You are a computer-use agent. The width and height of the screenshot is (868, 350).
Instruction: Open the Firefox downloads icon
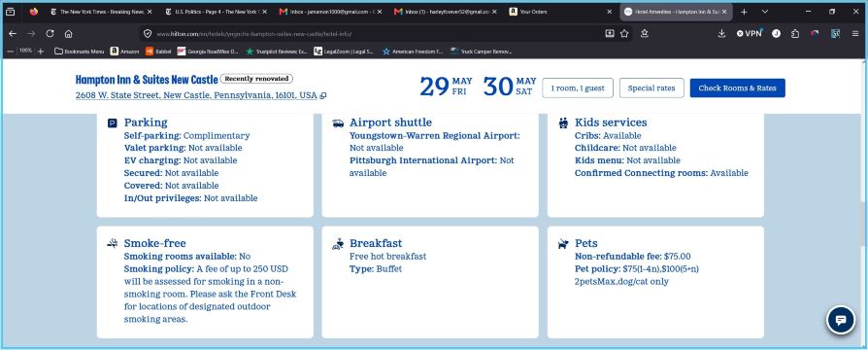(x=721, y=34)
